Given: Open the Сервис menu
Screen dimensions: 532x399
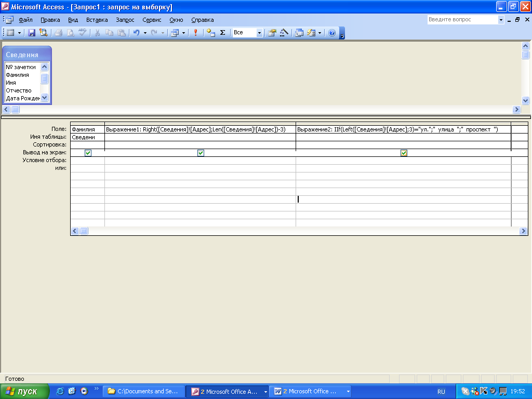Looking at the screenshot, I should pyautogui.click(x=152, y=20).
